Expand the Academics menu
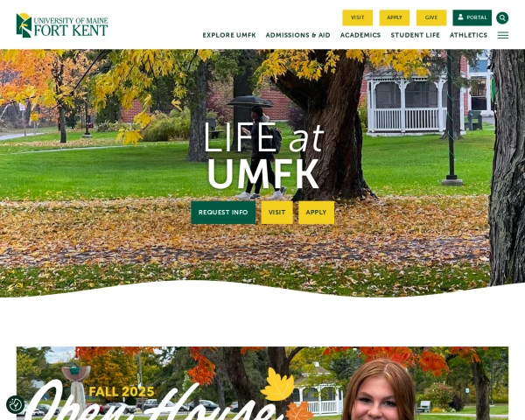Screen dimensions: 525x420 (360, 35)
